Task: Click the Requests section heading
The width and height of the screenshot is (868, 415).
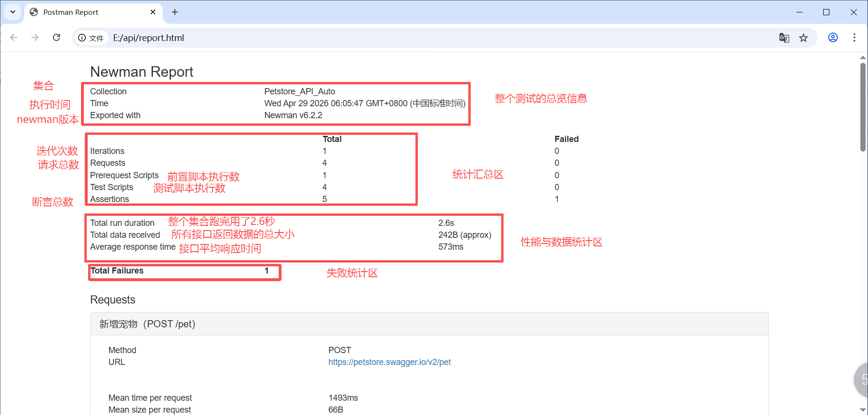Action: pyautogui.click(x=113, y=300)
